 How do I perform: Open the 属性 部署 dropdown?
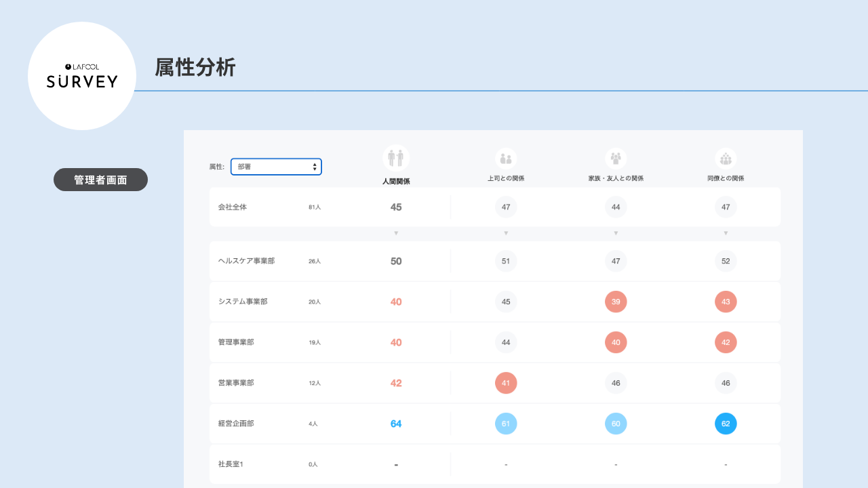pyautogui.click(x=276, y=167)
